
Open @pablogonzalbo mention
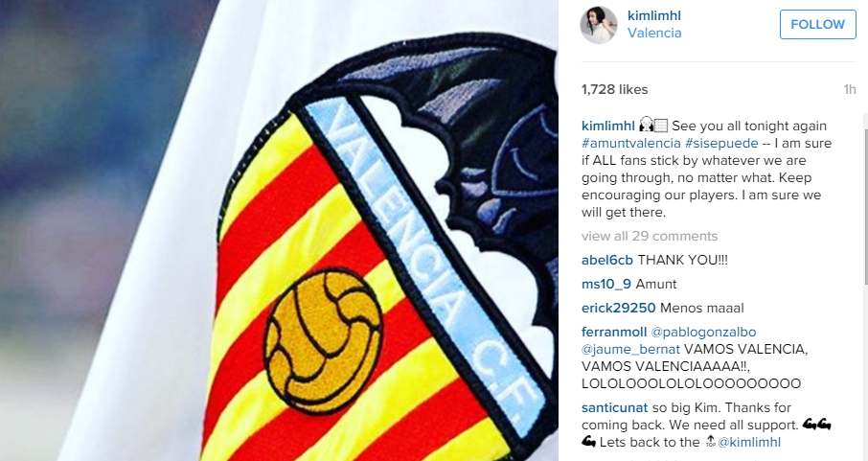click(x=703, y=332)
